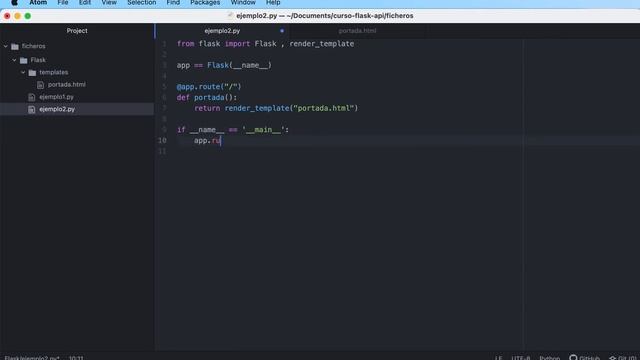
Task: Click the file path in the status bar
Action: click(x=32, y=358)
